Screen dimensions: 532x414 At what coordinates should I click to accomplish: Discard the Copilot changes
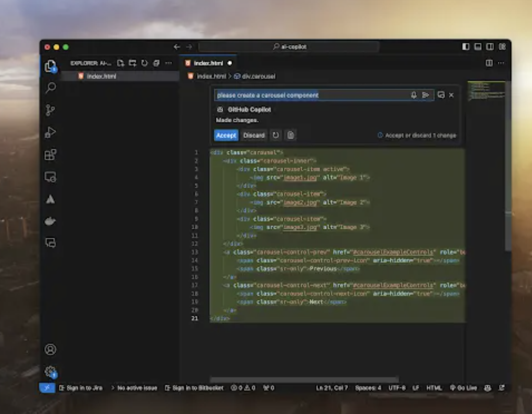[x=254, y=135]
